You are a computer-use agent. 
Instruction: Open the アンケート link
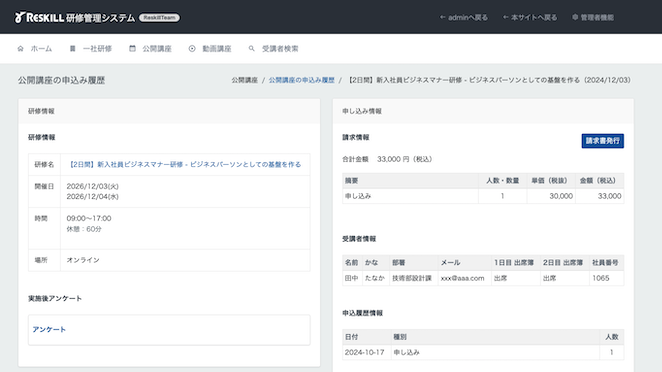(x=49, y=329)
